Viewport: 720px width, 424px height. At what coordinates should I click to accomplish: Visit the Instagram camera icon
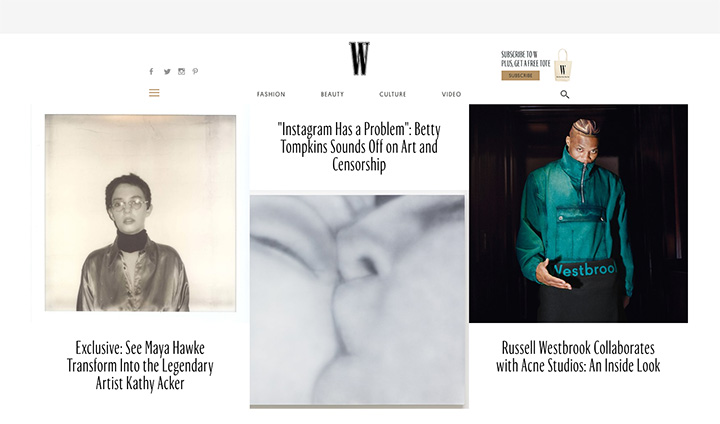click(x=181, y=71)
